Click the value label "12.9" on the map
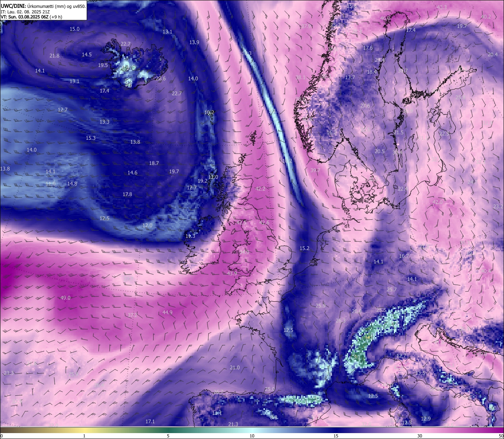 point(426,419)
